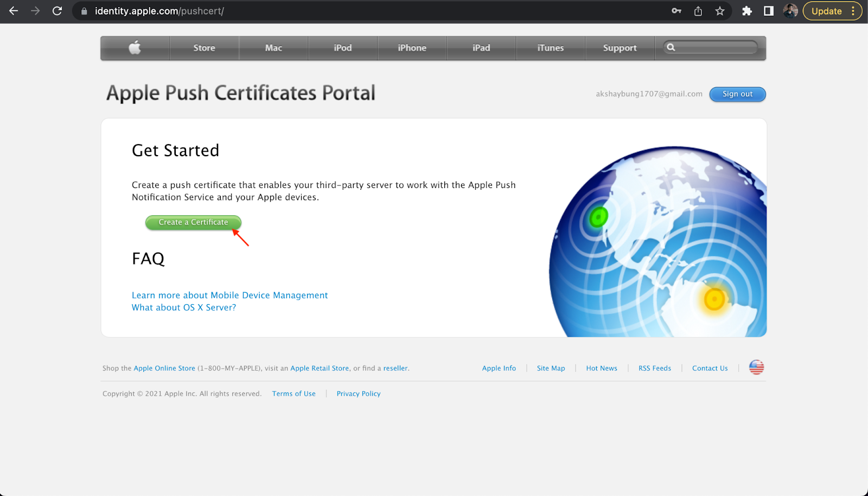Open the Store navigation tab

pos(204,48)
